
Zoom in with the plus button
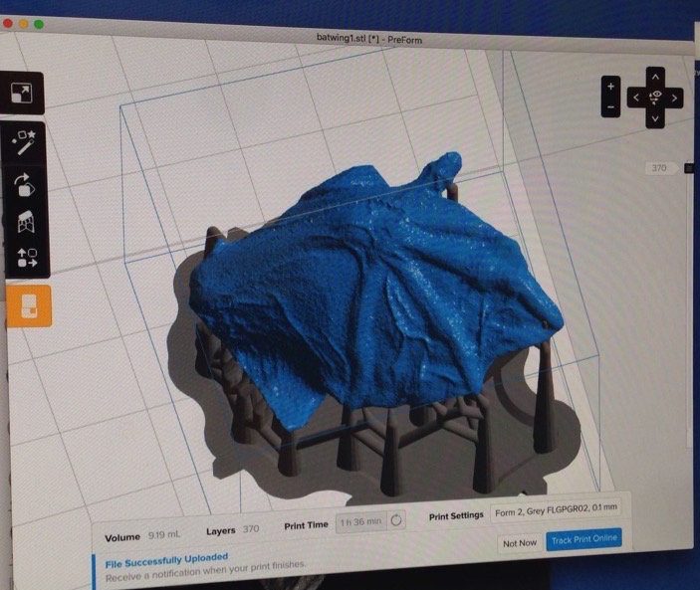(610, 85)
